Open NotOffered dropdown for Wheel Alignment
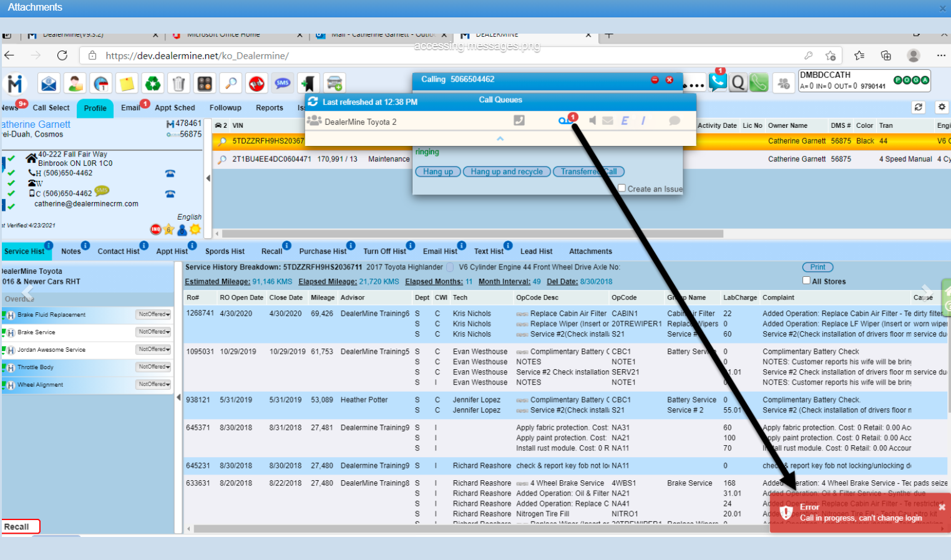 pyautogui.click(x=154, y=384)
